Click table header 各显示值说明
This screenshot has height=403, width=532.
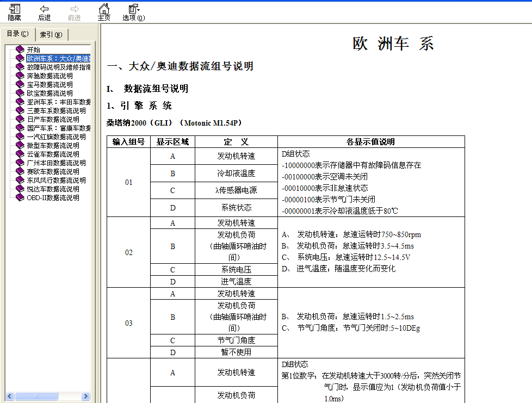pyautogui.click(x=371, y=142)
